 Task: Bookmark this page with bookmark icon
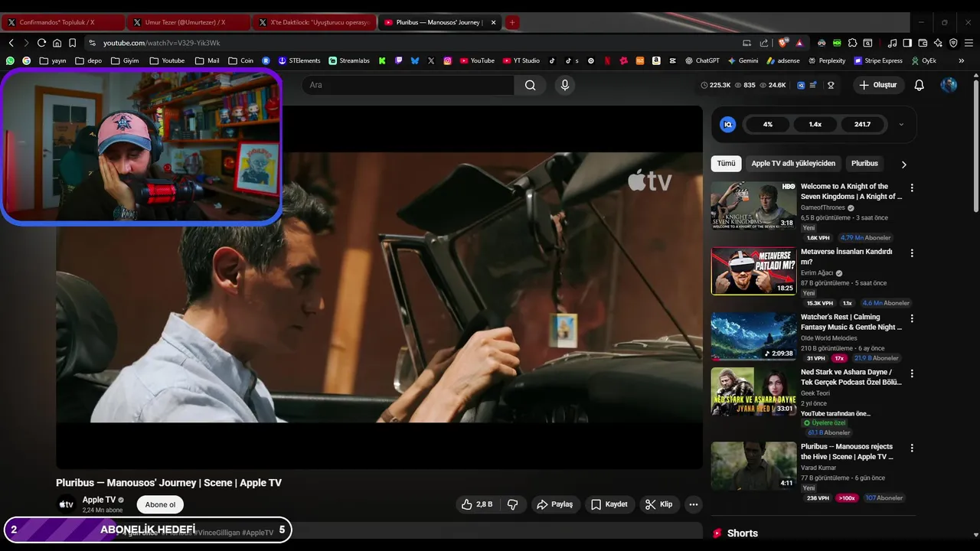72,43
